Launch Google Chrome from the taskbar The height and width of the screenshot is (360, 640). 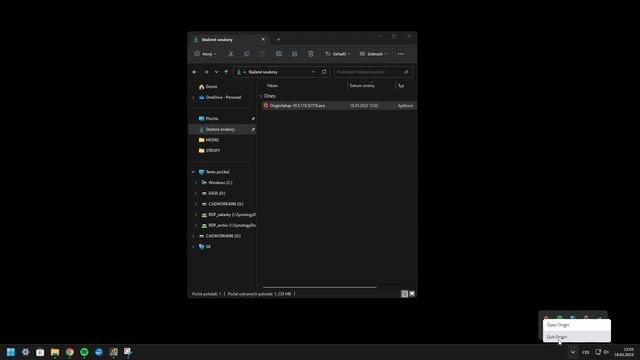tap(70, 352)
